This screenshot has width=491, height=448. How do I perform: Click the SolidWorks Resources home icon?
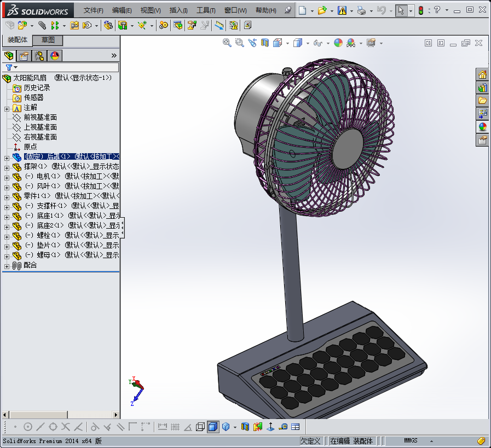tap(482, 75)
